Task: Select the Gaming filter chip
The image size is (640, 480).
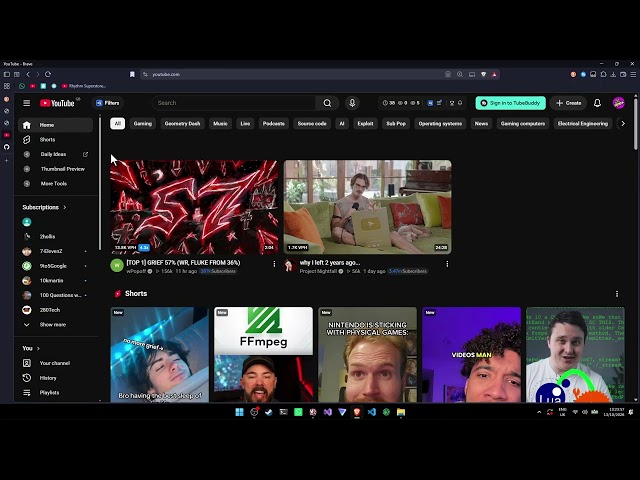Action: pos(142,124)
